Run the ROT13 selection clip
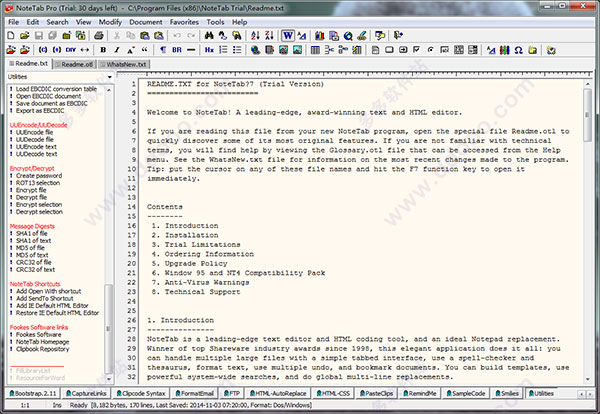Screen dimensions: 600x414 pyautogui.click(x=38, y=183)
